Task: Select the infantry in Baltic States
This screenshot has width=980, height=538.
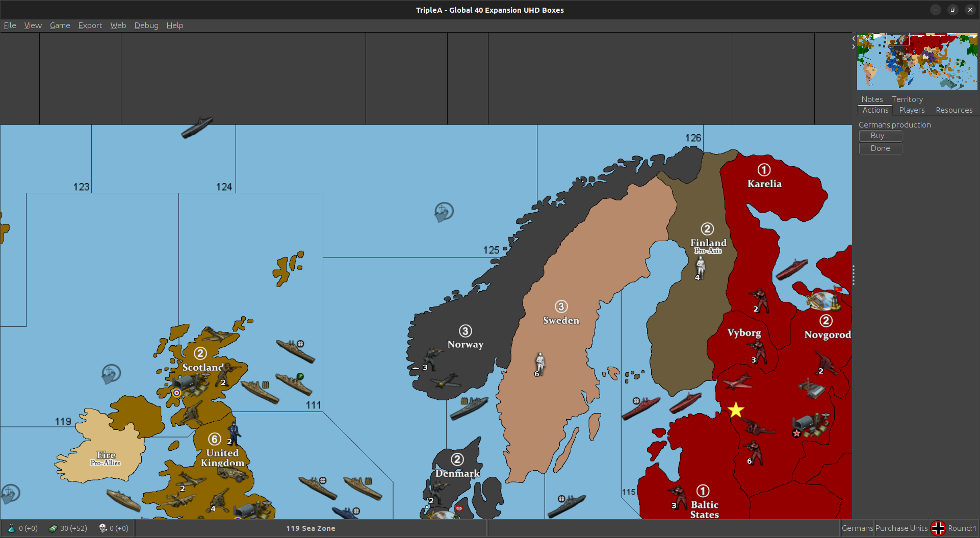Action: click(x=678, y=497)
